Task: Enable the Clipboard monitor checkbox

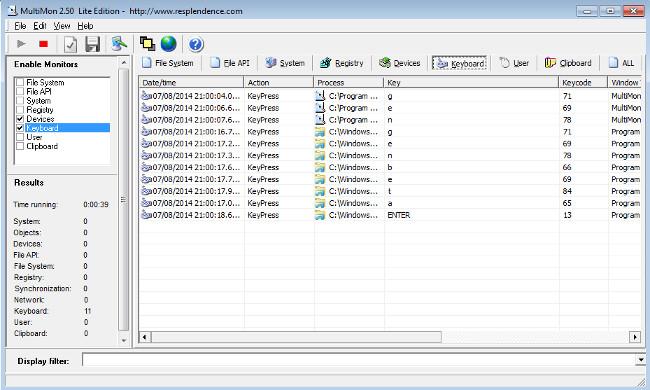Action: tap(20, 146)
